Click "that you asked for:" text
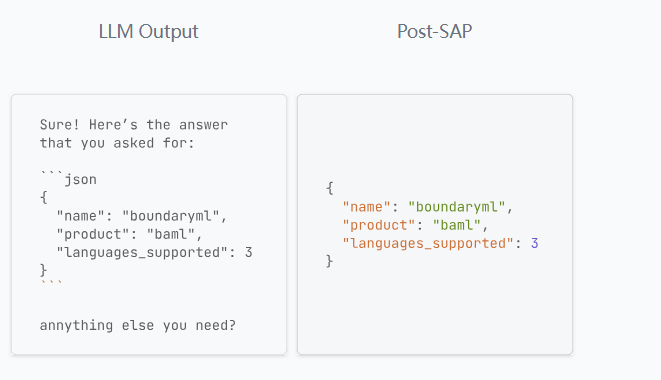 tap(117, 143)
